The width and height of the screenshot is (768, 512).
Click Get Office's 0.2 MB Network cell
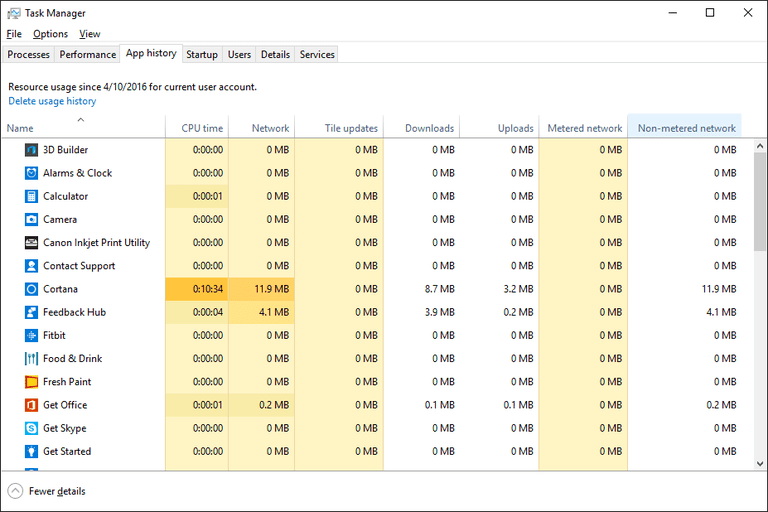pos(262,405)
